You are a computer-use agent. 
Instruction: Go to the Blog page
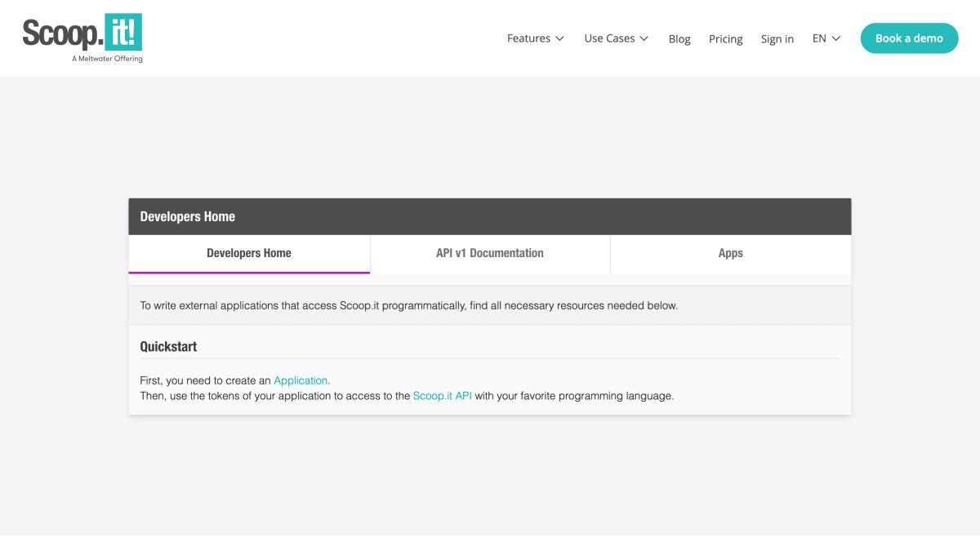click(x=679, y=39)
